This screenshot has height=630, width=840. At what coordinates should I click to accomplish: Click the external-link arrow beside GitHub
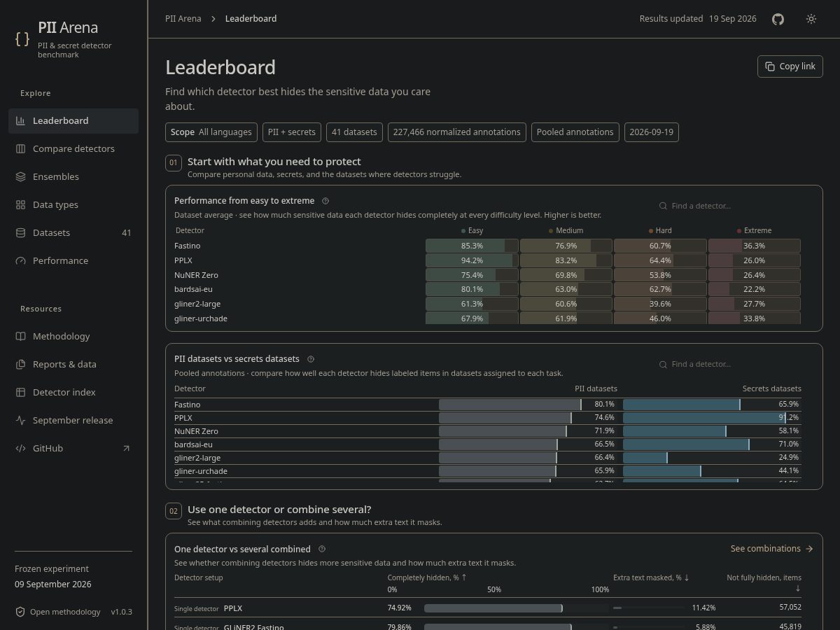point(126,448)
